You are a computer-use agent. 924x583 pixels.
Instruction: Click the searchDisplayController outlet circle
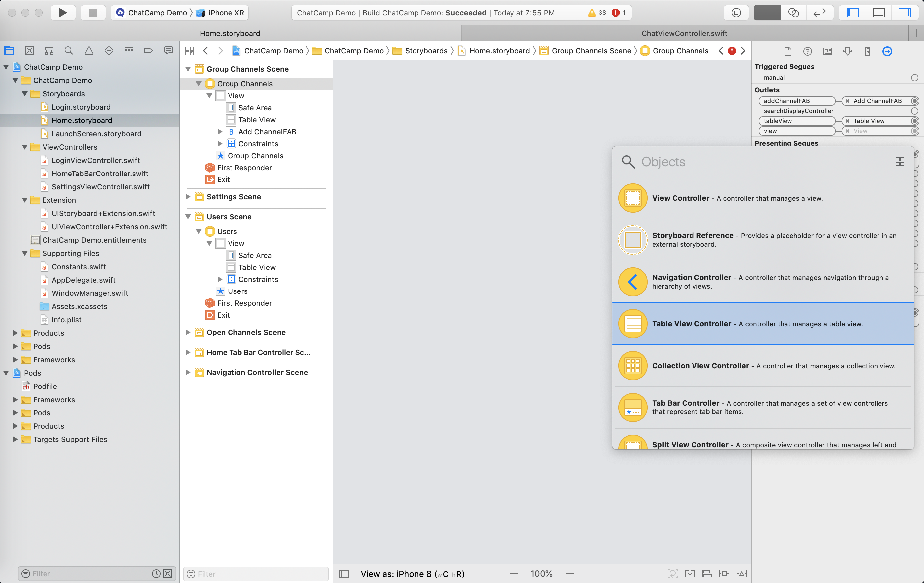(915, 111)
